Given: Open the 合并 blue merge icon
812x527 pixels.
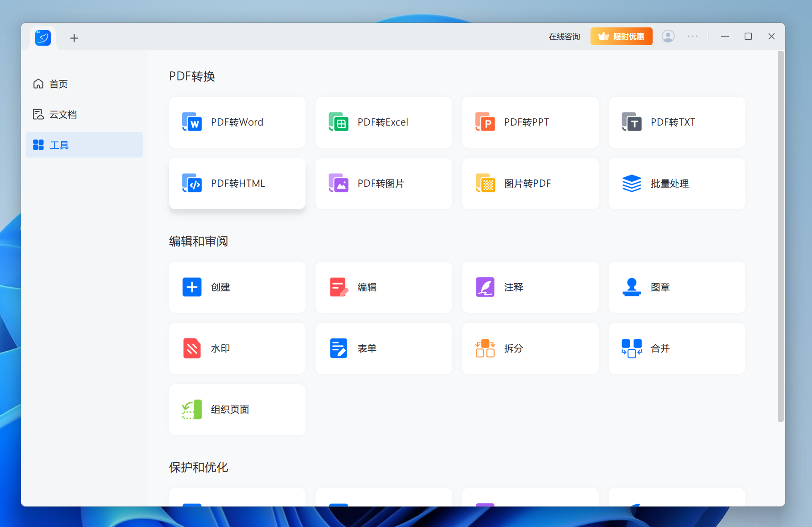Looking at the screenshot, I should pyautogui.click(x=632, y=348).
